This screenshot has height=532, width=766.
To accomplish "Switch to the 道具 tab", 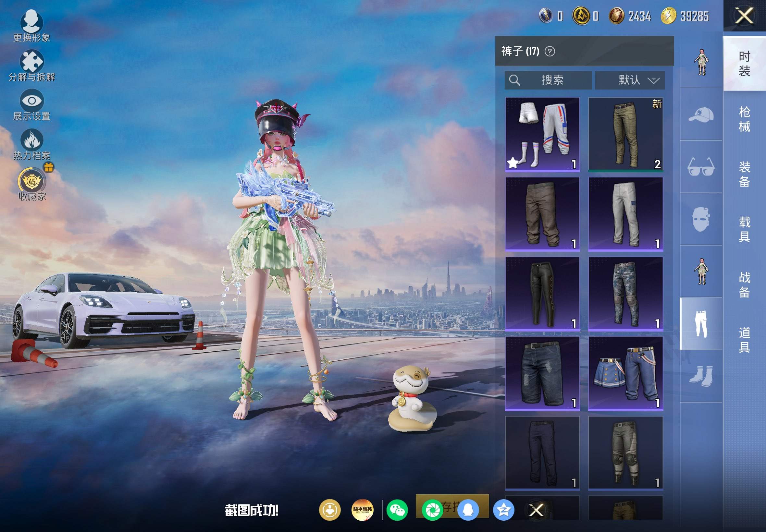I will point(744,340).
